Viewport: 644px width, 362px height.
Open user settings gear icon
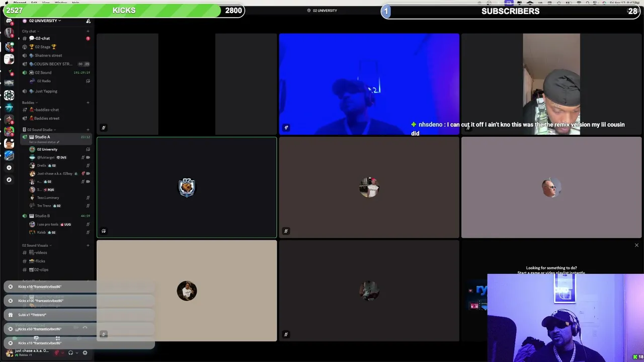point(85,353)
